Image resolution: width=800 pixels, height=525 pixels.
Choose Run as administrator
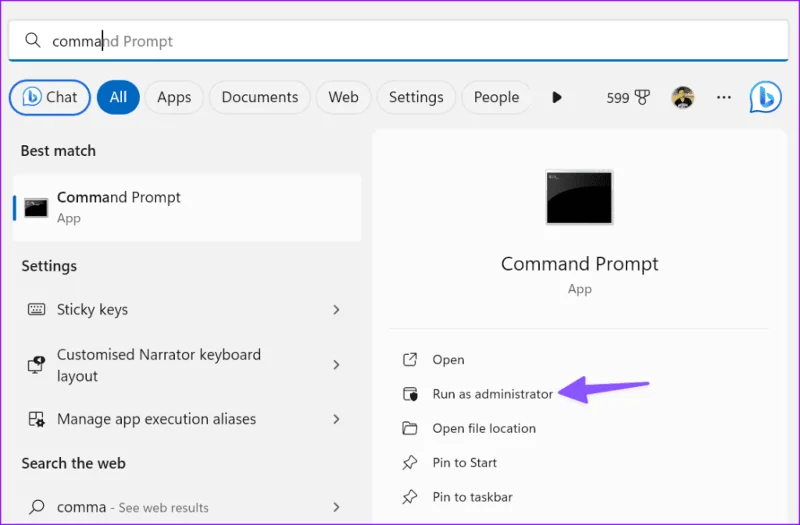tap(493, 394)
